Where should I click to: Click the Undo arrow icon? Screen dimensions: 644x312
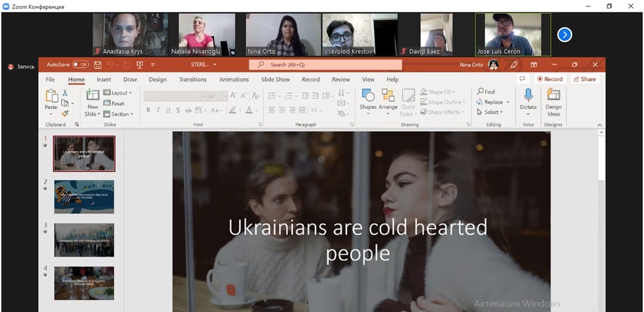[x=110, y=65]
